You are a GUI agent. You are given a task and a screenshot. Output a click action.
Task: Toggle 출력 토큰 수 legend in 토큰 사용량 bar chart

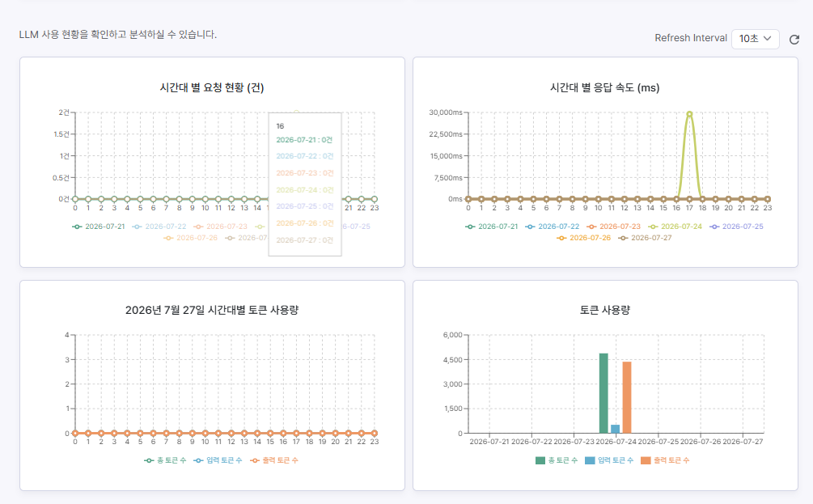pyautogui.click(x=665, y=460)
